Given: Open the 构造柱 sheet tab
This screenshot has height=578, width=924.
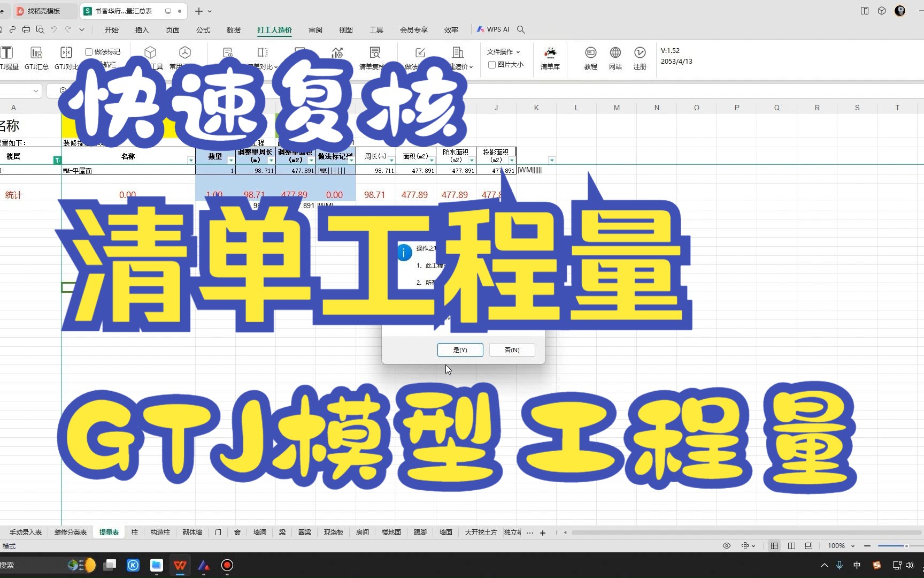Looking at the screenshot, I should click(x=160, y=532).
